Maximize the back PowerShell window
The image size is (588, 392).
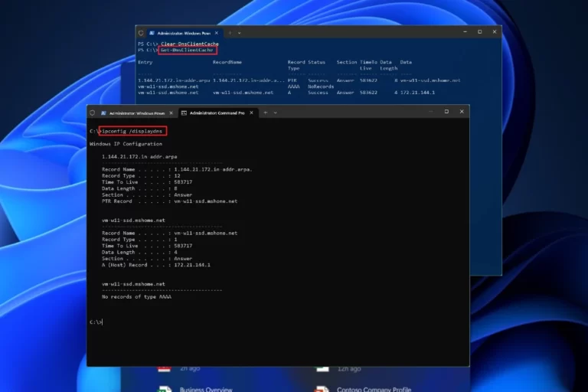pos(479,32)
